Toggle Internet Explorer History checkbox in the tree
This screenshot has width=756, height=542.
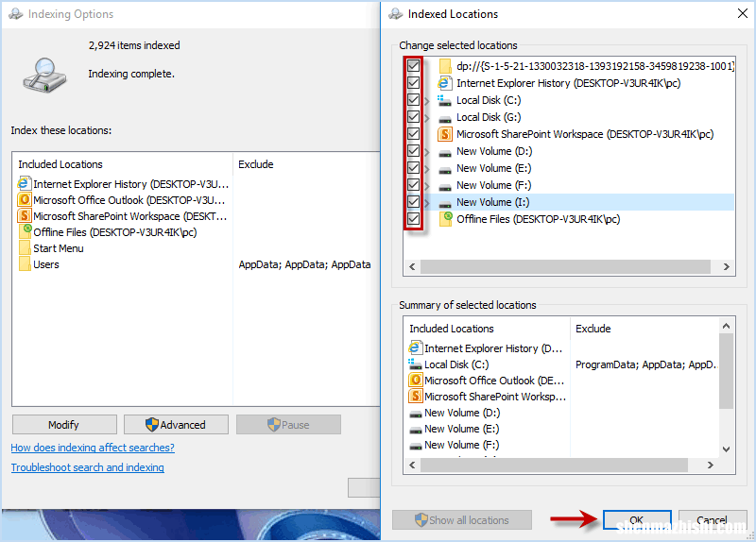click(413, 83)
